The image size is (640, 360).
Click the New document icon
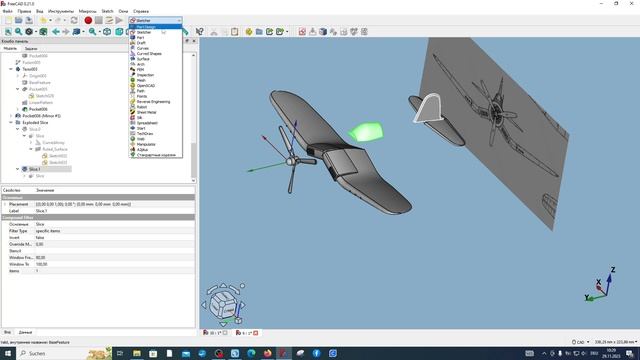coord(8,20)
